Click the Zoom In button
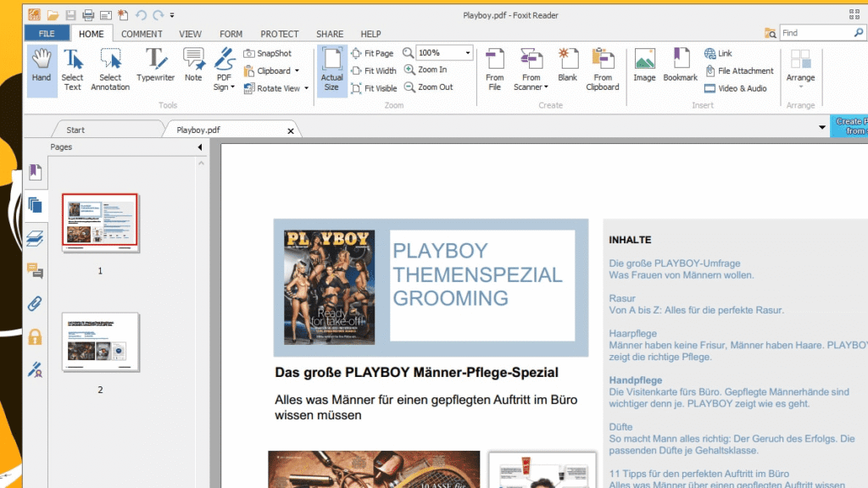 pyautogui.click(x=426, y=69)
